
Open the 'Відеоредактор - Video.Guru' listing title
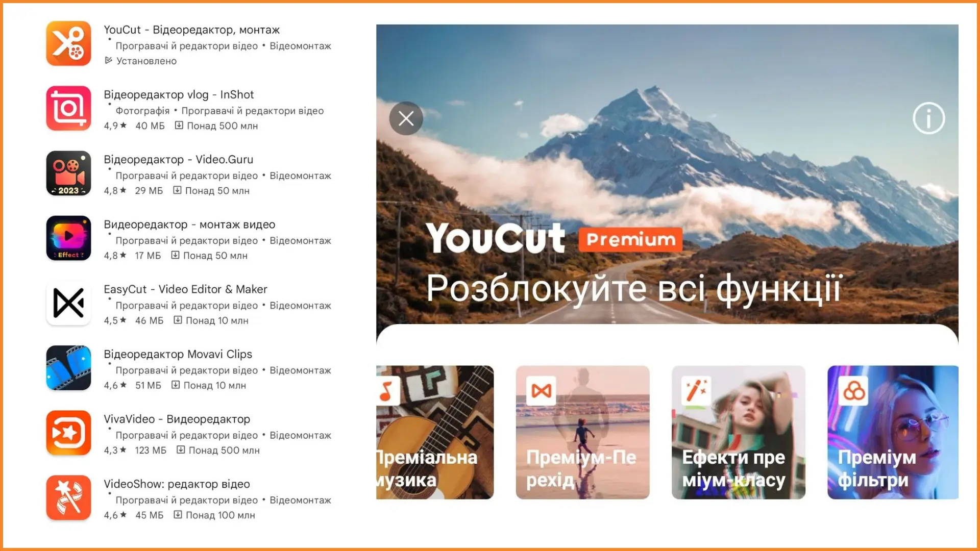click(179, 160)
